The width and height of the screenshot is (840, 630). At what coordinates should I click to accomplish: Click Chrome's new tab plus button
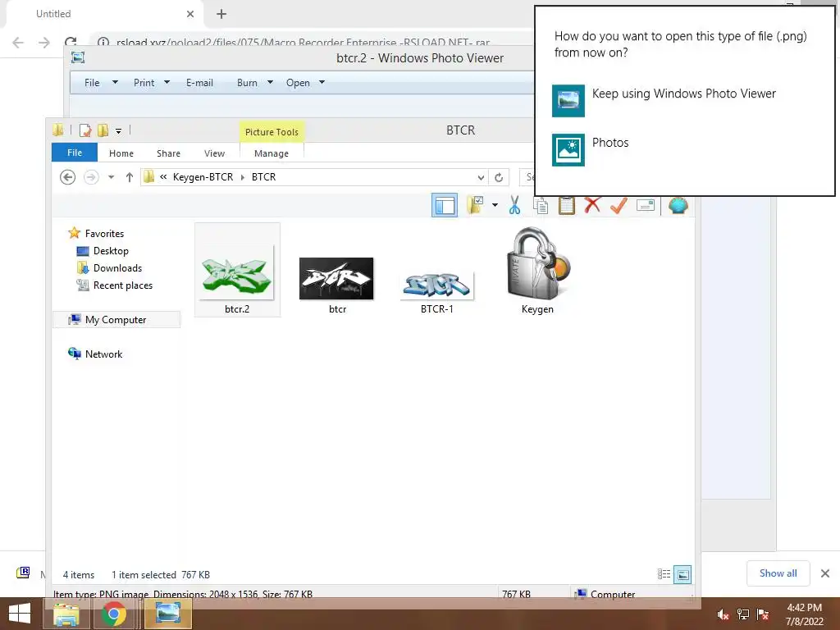[x=221, y=14]
